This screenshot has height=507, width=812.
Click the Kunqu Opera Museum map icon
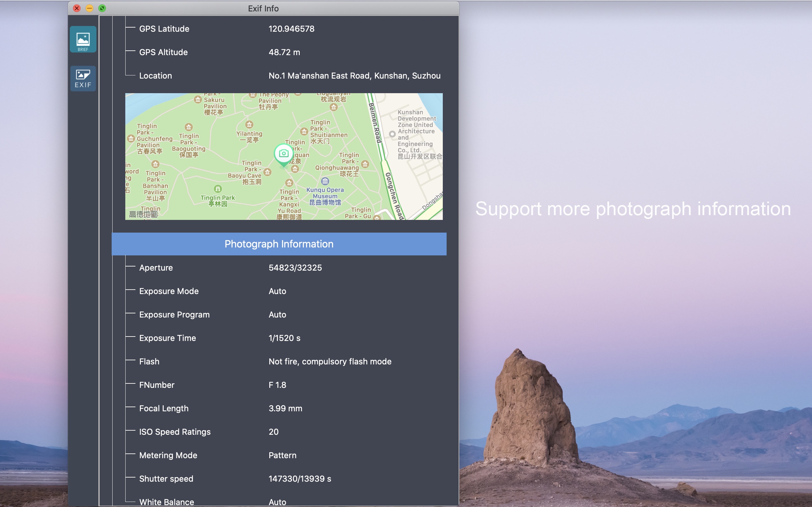point(325,181)
